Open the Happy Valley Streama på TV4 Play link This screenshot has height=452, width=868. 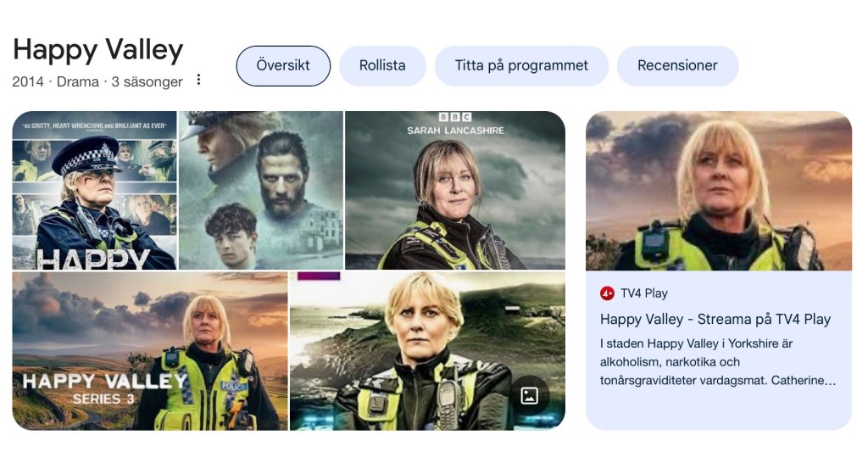715,319
